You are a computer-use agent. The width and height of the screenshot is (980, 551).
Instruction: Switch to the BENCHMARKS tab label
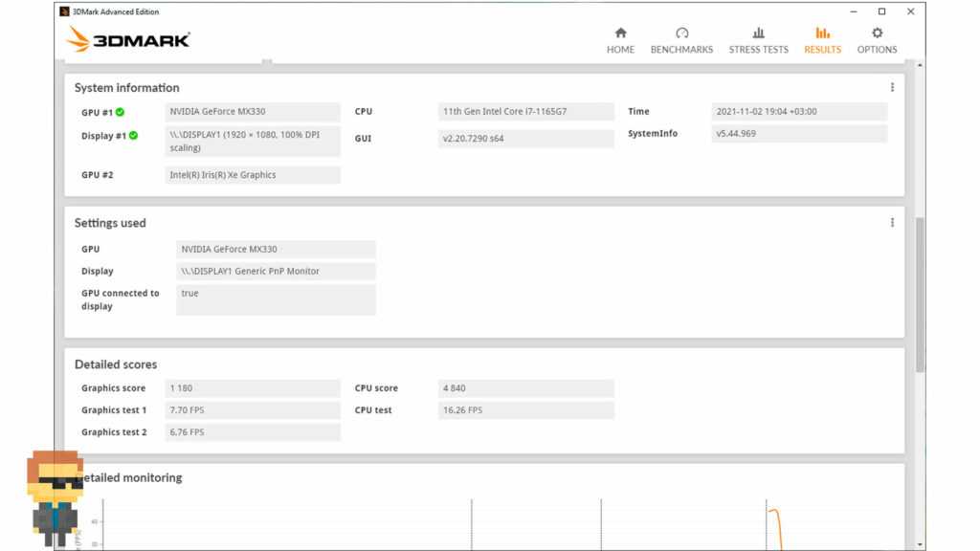click(681, 50)
